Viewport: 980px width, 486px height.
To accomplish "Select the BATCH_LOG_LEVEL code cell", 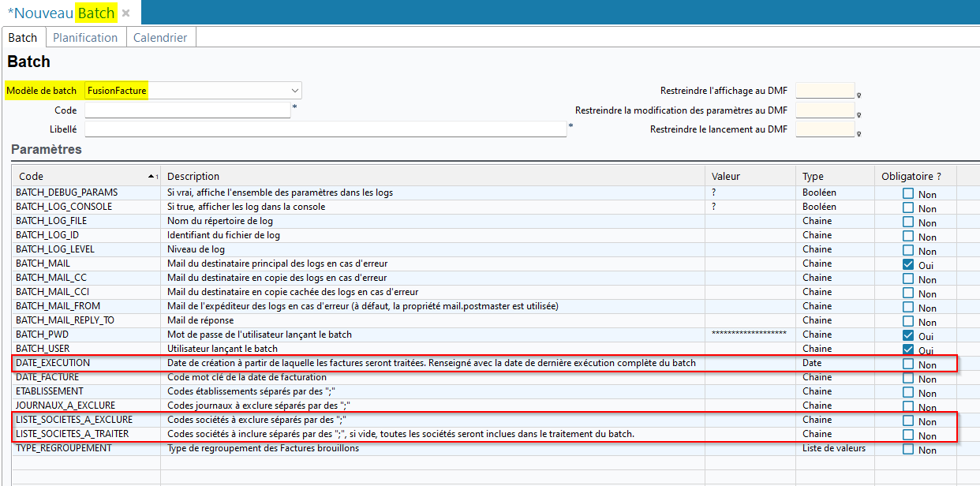I will coord(86,249).
